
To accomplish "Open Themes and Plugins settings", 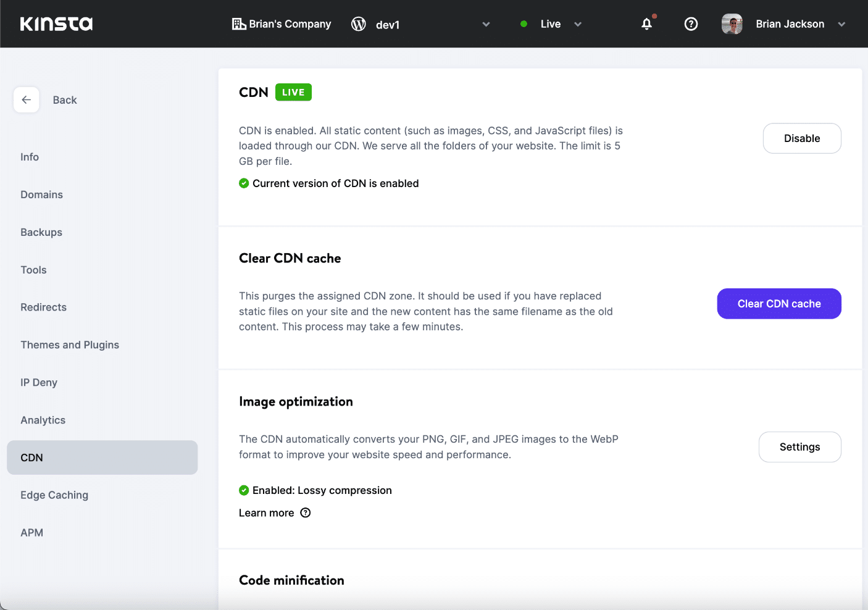I will [x=70, y=345].
